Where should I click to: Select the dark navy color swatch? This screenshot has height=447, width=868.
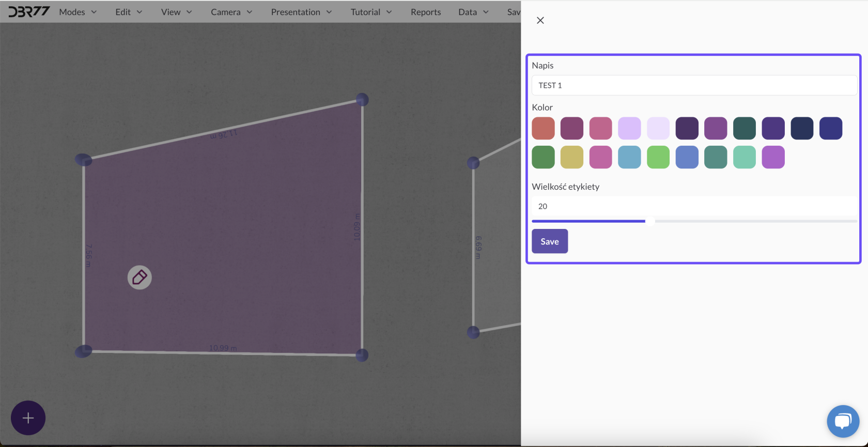point(802,128)
